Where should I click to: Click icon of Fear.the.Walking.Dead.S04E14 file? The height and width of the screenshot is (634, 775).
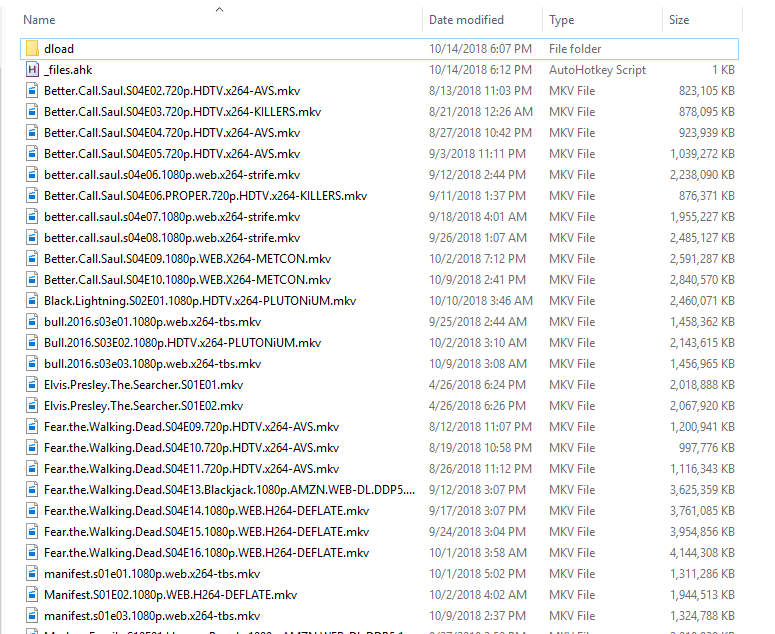point(32,511)
